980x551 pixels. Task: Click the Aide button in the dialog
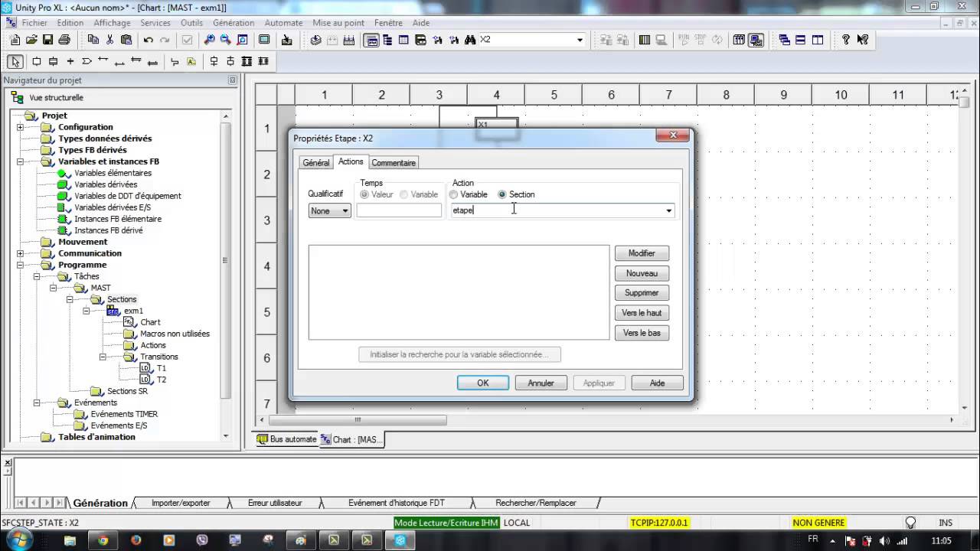pyautogui.click(x=657, y=383)
